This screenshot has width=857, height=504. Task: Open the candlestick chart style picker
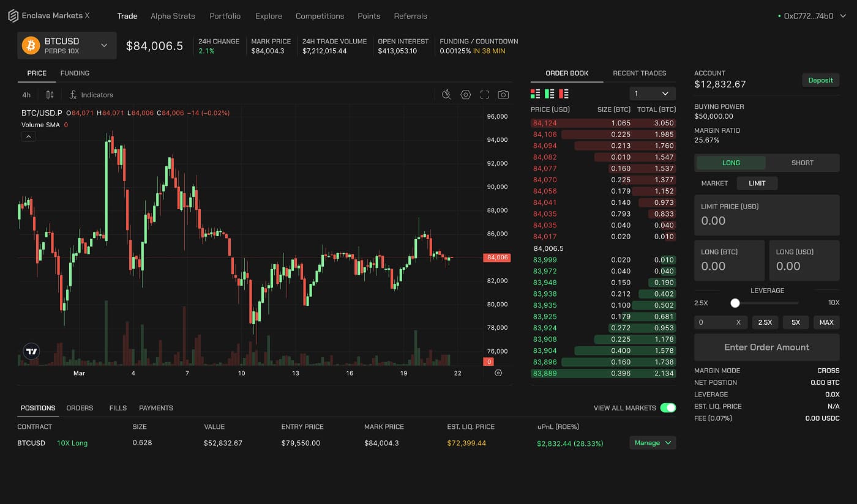point(50,95)
